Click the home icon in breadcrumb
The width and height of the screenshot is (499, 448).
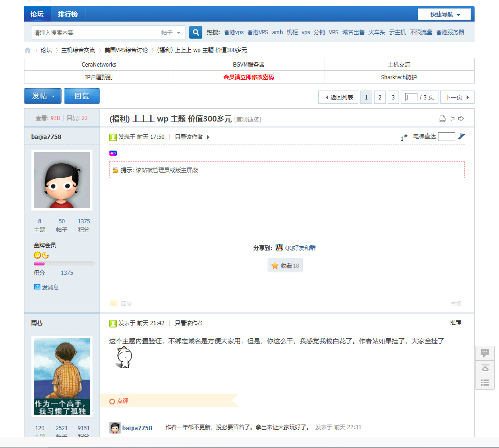[x=28, y=50]
